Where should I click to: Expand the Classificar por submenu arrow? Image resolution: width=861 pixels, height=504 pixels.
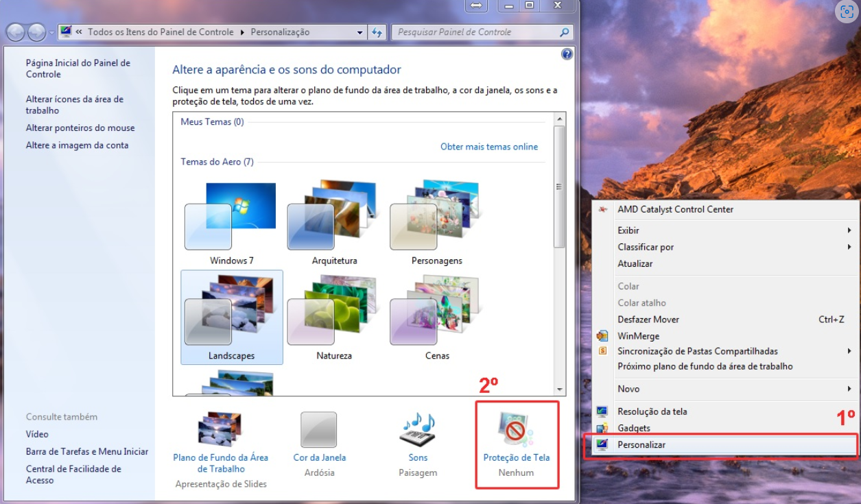(x=849, y=247)
